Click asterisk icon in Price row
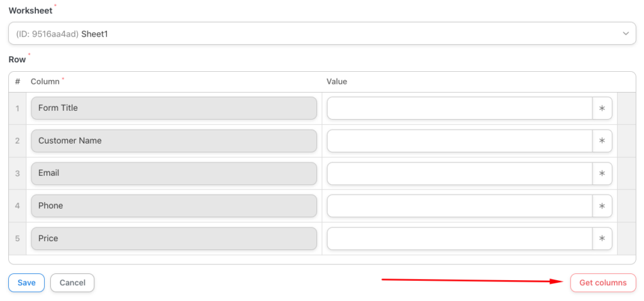644x301 pixels. point(602,239)
